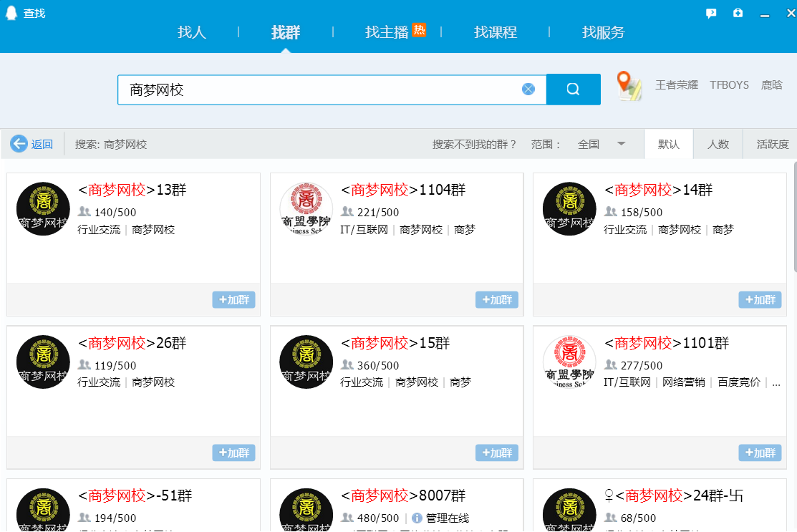Click +加群 for <商梦网校>15群
The height and width of the screenshot is (532, 797).
[497, 453]
